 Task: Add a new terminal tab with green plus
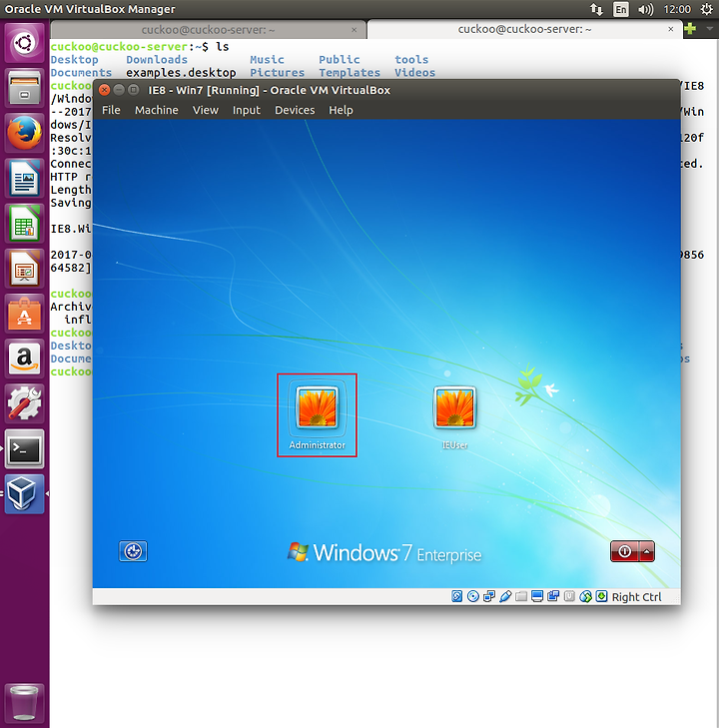690,29
